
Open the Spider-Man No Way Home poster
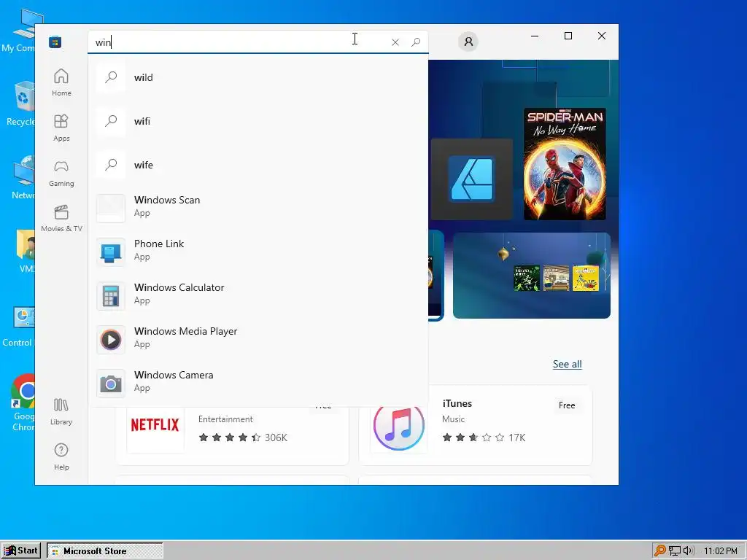pyautogui.click(x=565, y=164)
